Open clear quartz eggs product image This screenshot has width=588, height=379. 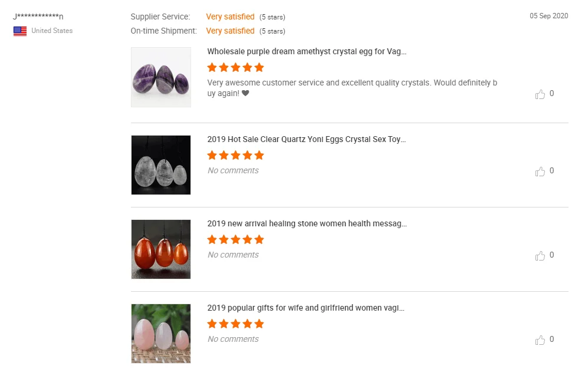coord(161,165)
